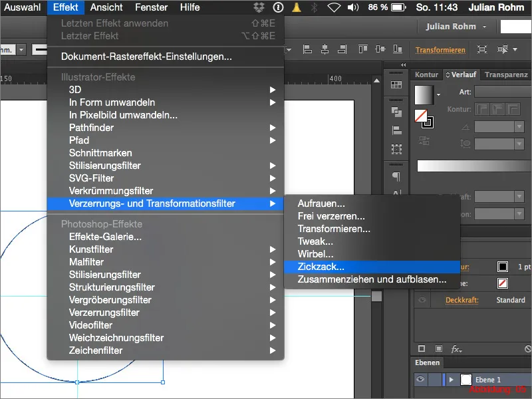Open the Effekt menu in menu bar
The height and width of the screenshot is (399, 532).
point(65,7)
